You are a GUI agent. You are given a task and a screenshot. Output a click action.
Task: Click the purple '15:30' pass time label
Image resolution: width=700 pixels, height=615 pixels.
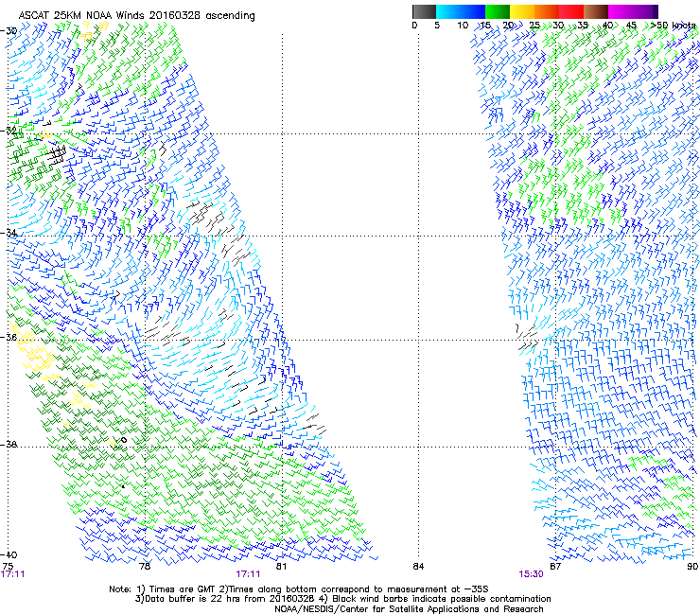(x=531, y=574)
